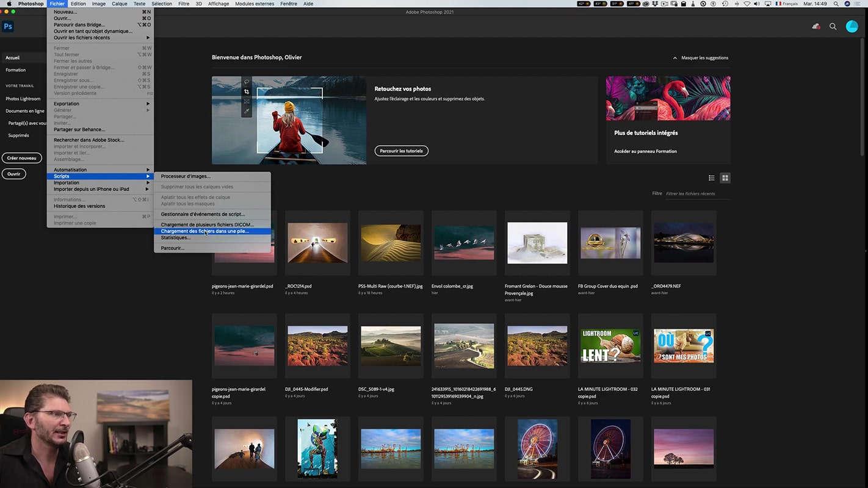The height and width of the screenshot is (488, 868).
Task: Go to Formation in left sidebar
Action: click(16, 70)
